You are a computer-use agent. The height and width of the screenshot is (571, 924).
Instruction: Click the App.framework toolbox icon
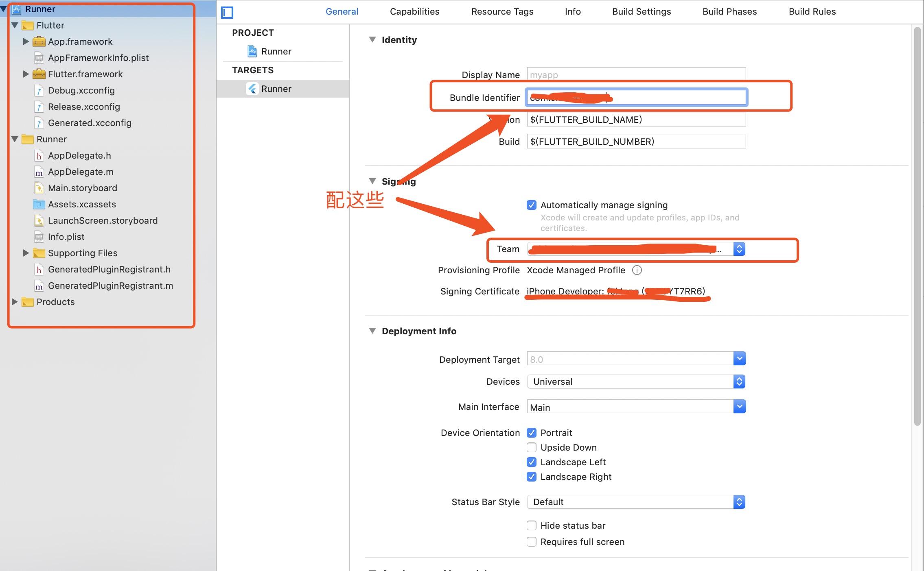[x=39, y=41]
